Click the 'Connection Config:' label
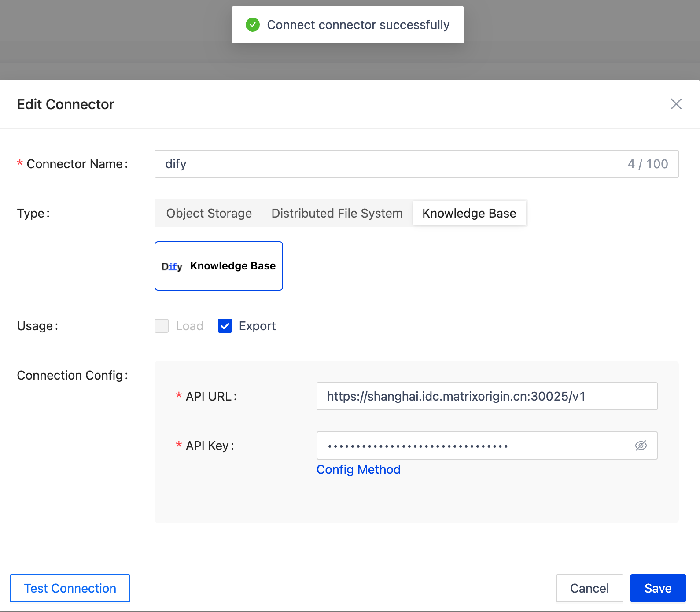This screenshot has height=612, width=700. click(73, 375)
